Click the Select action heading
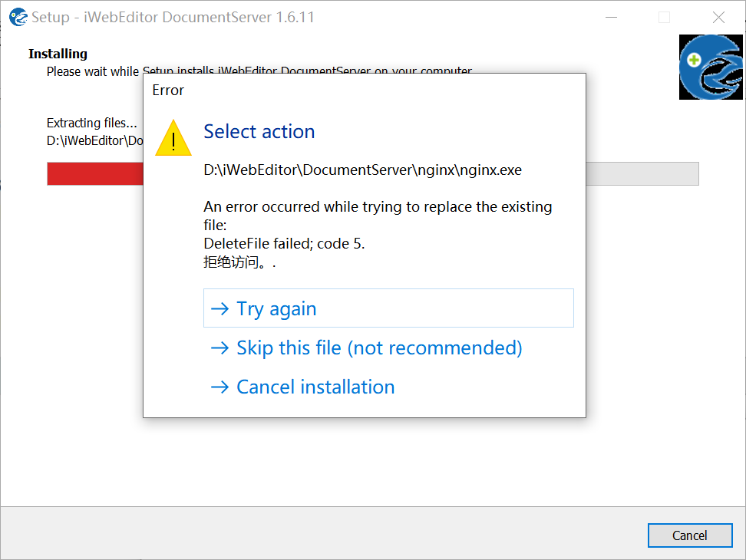746x560 pixels. coord(259,131)
